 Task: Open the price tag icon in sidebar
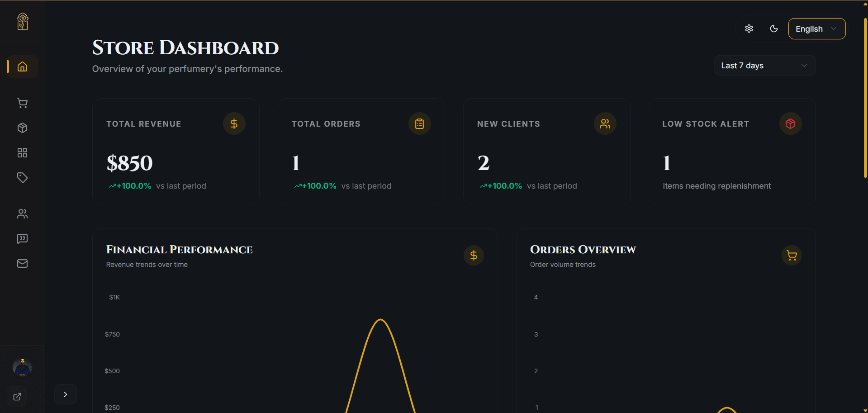click(x=22, y=177)
